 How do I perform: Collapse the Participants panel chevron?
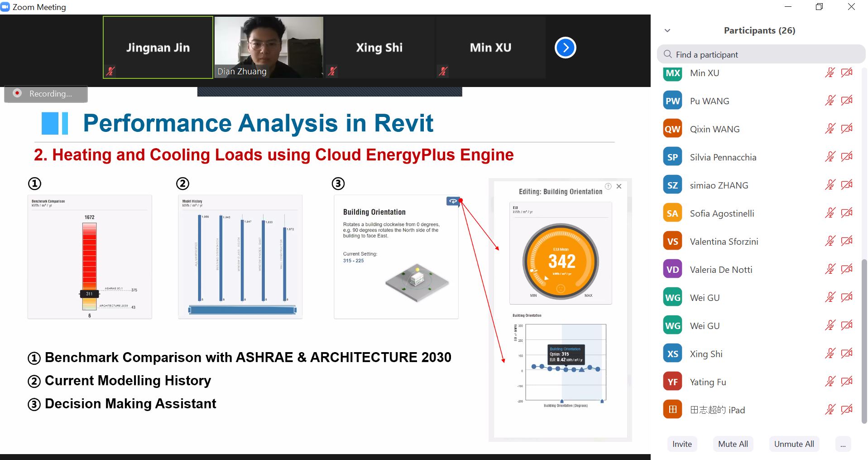click(667, 31)
